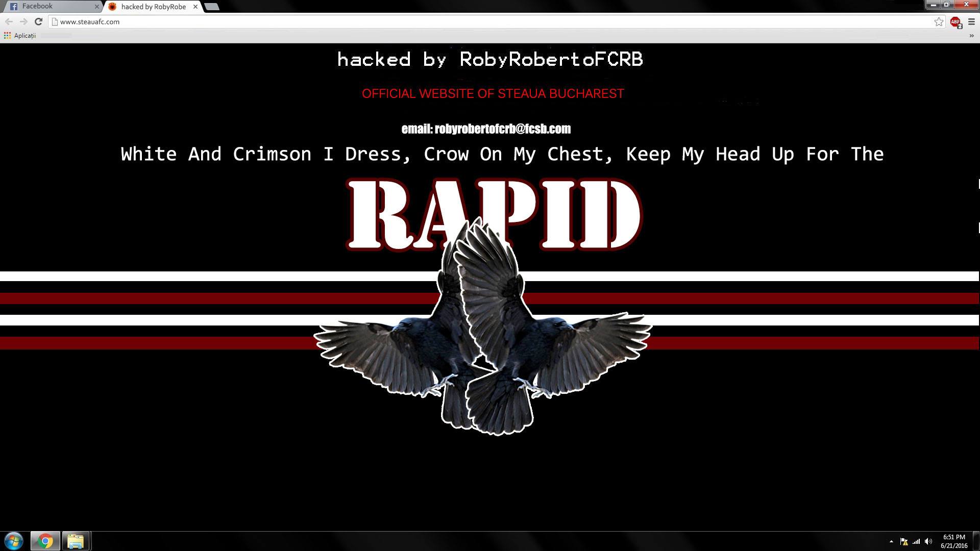Close the 'hacked by RobyRobe' tab
Screen dimensions: 980x551
point(195,7)
